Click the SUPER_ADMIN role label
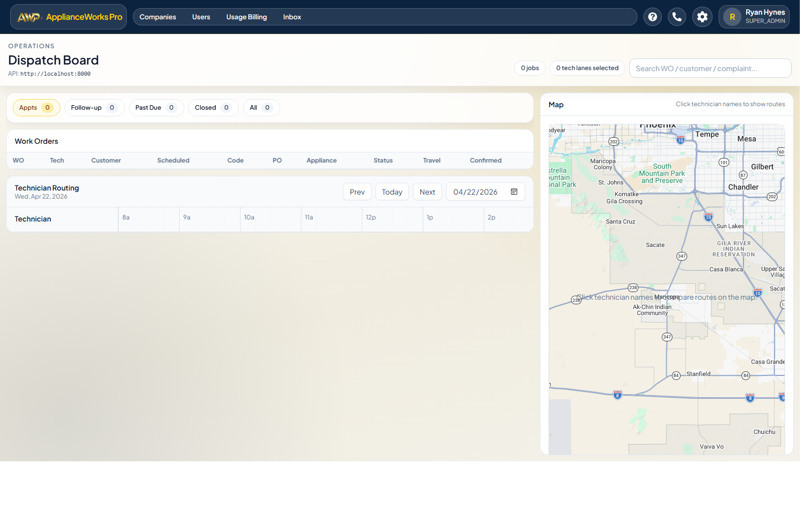 pos(765,21)
